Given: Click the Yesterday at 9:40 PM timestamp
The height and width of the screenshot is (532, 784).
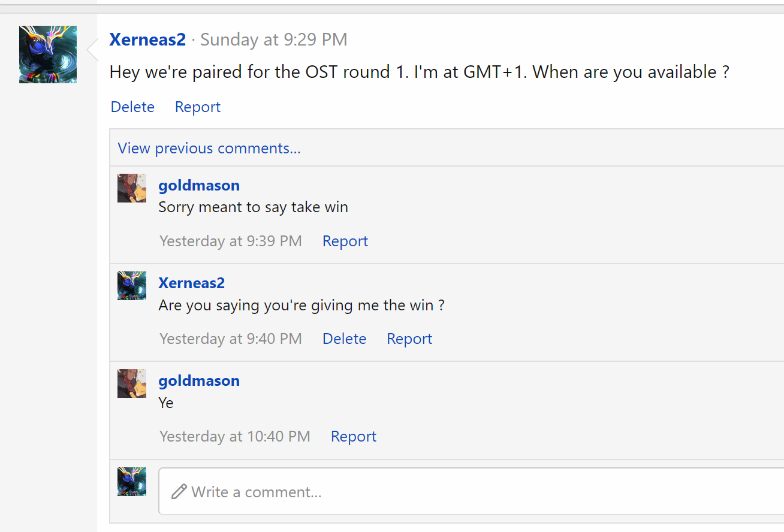Looking at the screenshot, I should tap(231, 338).
